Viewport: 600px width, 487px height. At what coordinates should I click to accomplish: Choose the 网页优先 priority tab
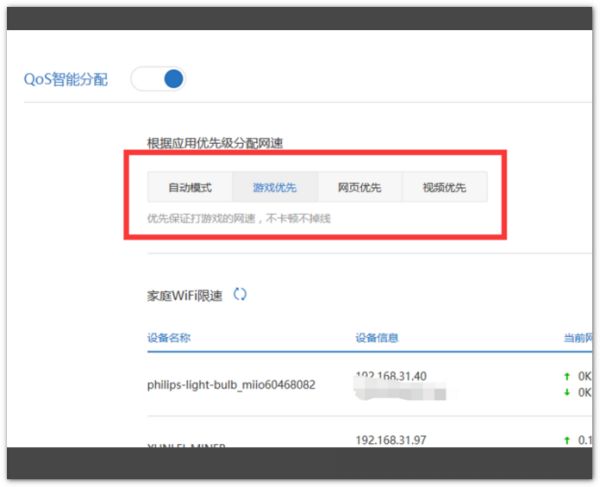[x=359, y=187]
